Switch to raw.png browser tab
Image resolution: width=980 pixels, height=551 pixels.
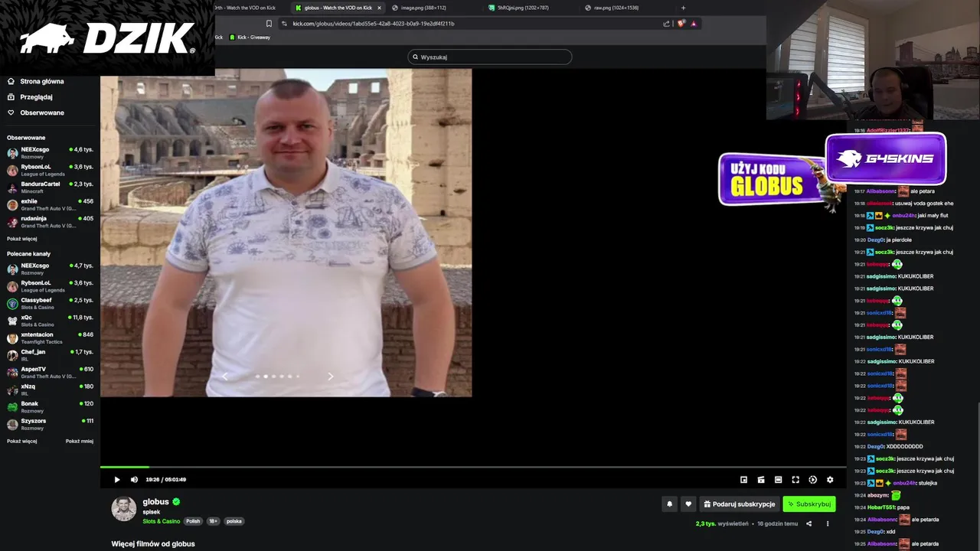tap(616, 8)
